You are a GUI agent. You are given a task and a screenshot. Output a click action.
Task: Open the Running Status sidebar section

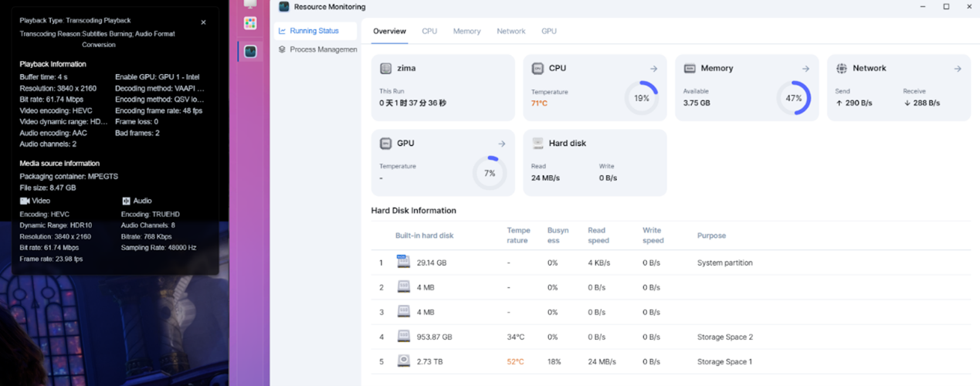click(x=314, y=31)
